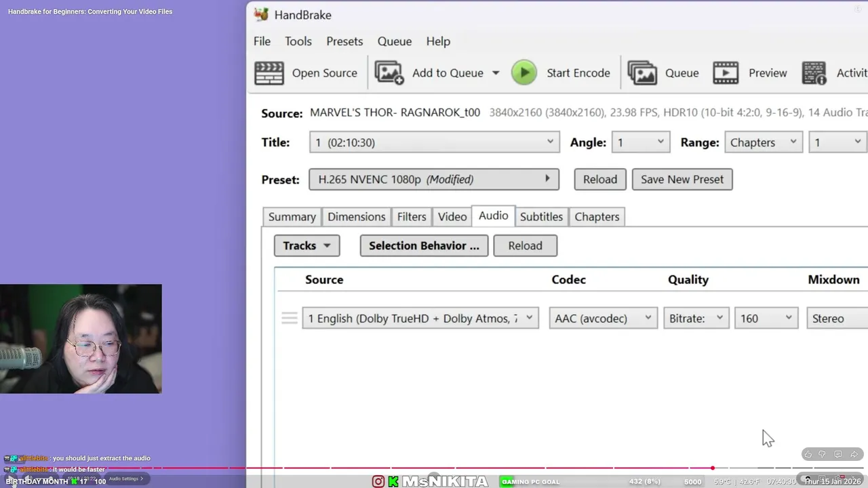Click the green Kick K icon

coord(393,482)
